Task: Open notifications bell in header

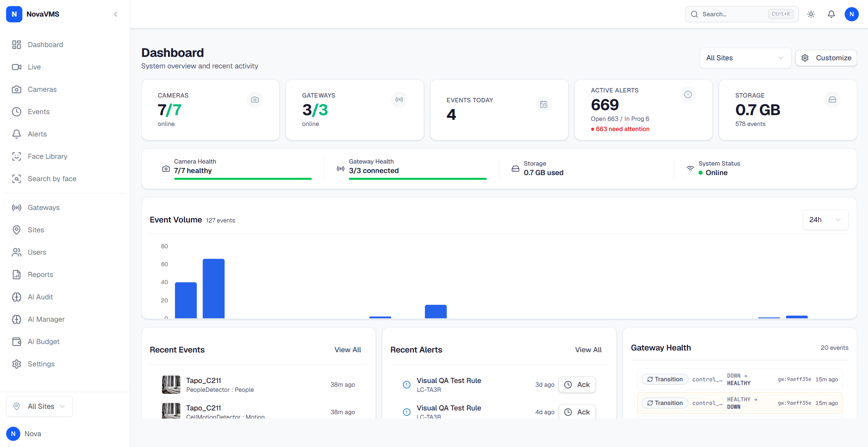Action: click(831, 14)
